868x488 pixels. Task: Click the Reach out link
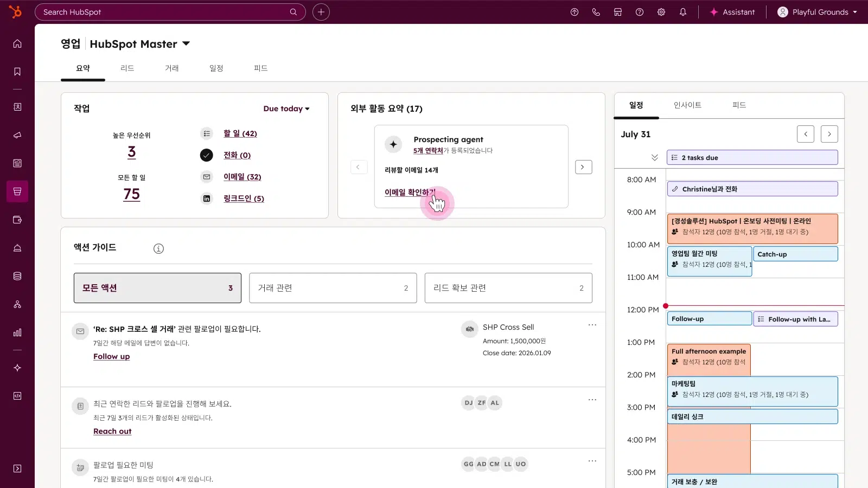[x=112, y=431]
